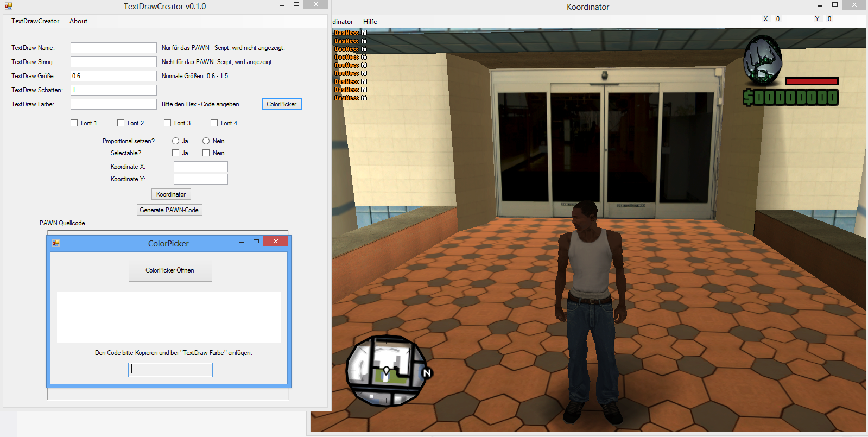Click the fist weapon icon in HUD
868x437 pixels.
click(x=762, y=60)
